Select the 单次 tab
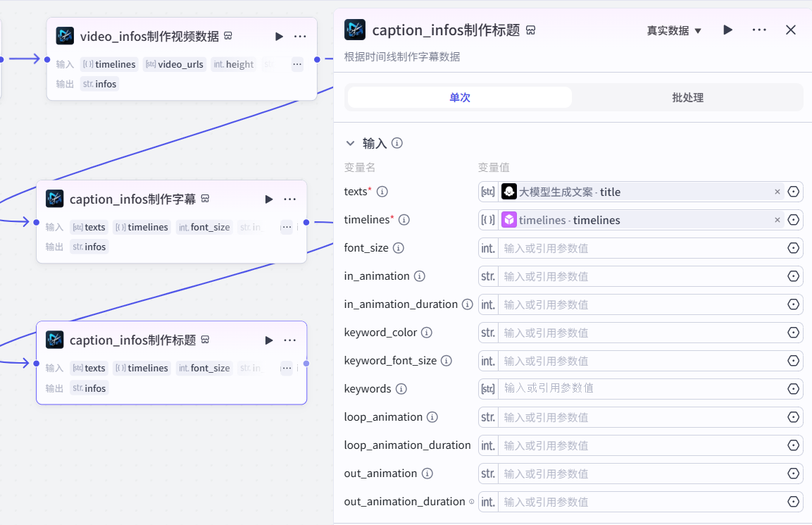The image size is (812, 525). [x=458, y=97]
